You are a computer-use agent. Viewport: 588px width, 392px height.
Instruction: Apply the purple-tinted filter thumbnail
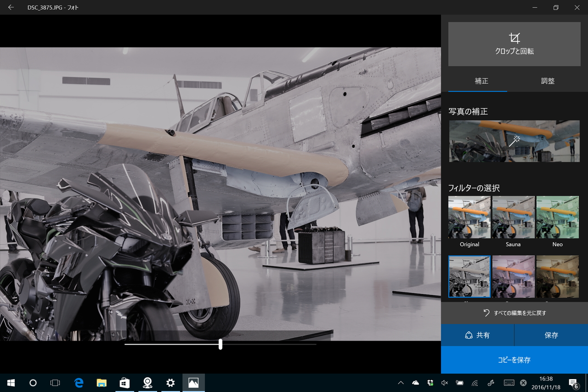coord(514,277)
